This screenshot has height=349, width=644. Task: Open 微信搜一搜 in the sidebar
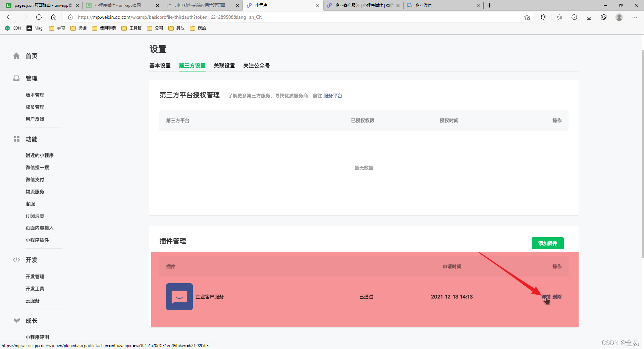coord(37,167)
